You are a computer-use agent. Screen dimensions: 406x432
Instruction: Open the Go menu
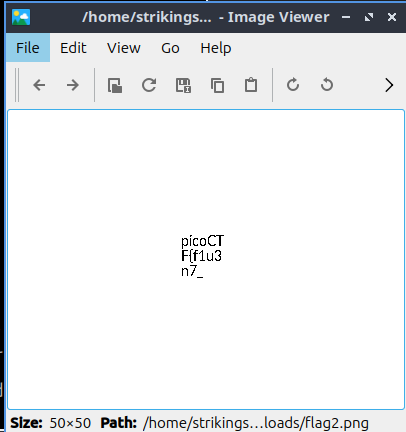click(170, 48)
